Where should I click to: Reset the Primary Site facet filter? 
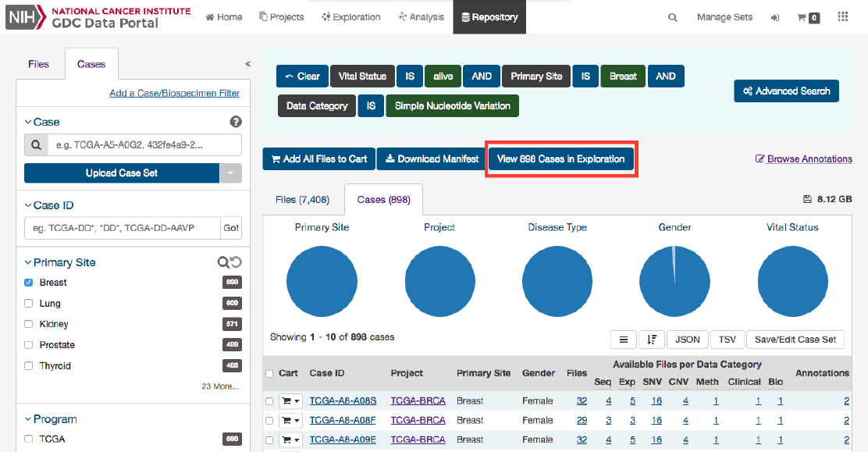click(237, 262)
